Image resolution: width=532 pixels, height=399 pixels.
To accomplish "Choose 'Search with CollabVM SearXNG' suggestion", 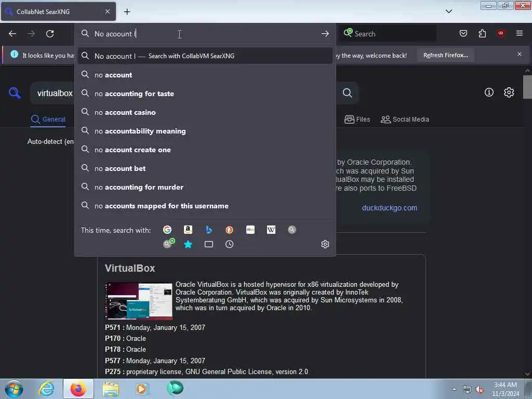I will coord(205,56).
